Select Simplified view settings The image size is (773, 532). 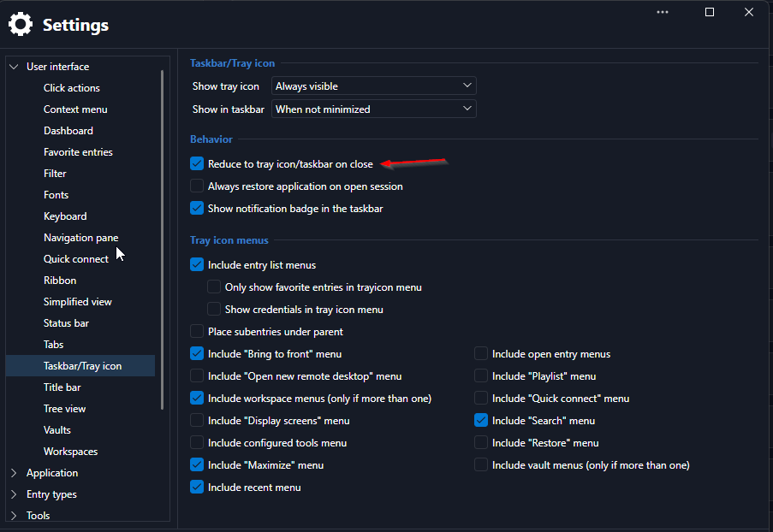coord(77,301)
